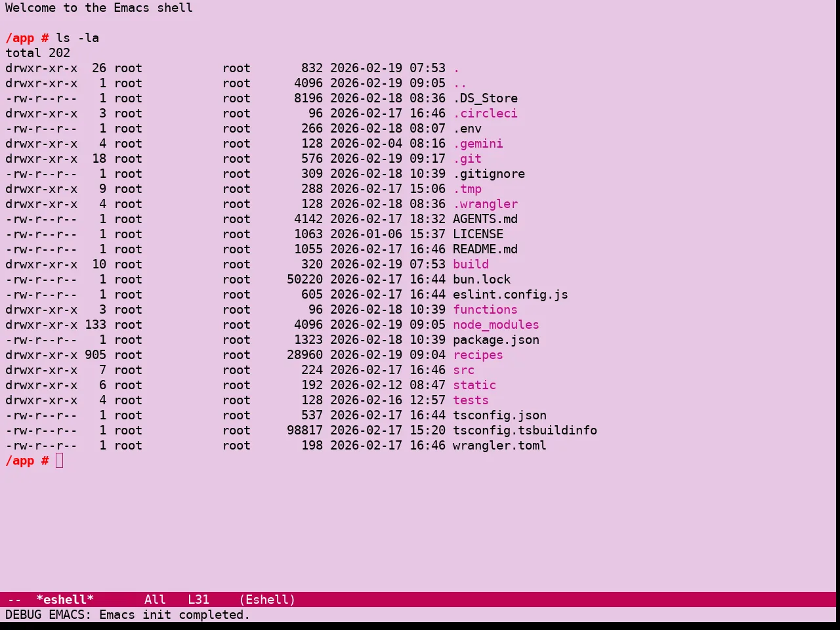Click the build directory name

471,264
